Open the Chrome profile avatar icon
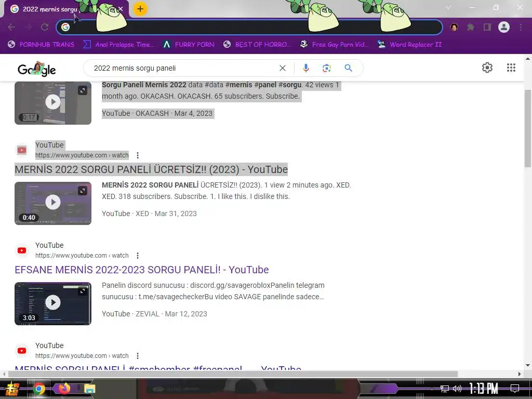The height and width of the screenshot is (399, 532). coord(504,27)
